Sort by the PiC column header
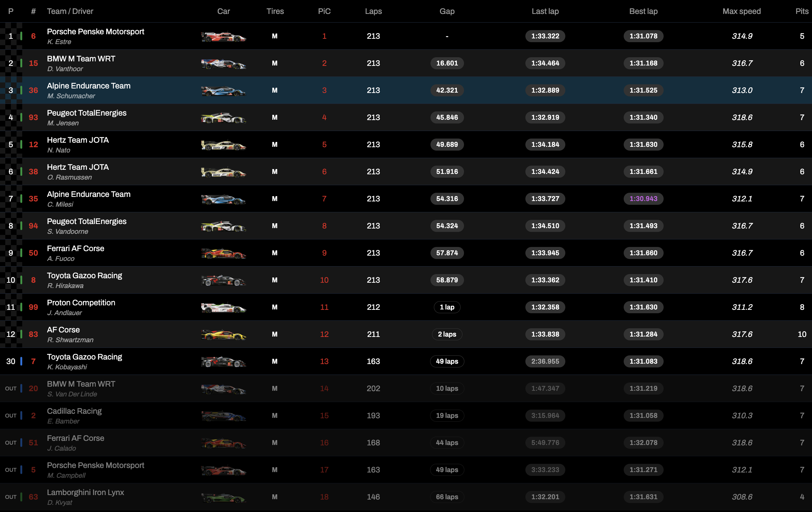 click(x=324, y=11)
